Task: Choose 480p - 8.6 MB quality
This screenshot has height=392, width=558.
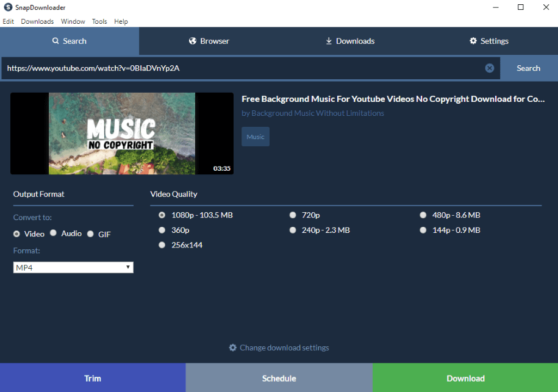Action: click(423, 215)
